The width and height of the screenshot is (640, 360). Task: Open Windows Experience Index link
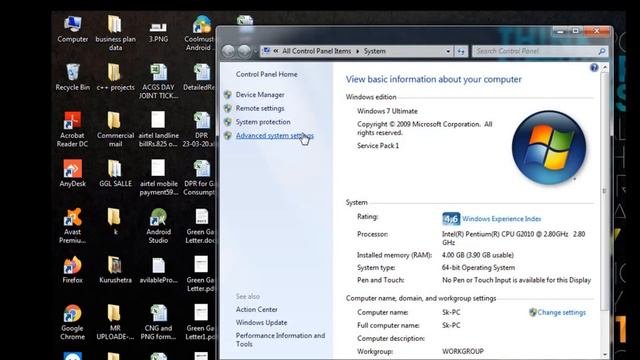[502, 219]
